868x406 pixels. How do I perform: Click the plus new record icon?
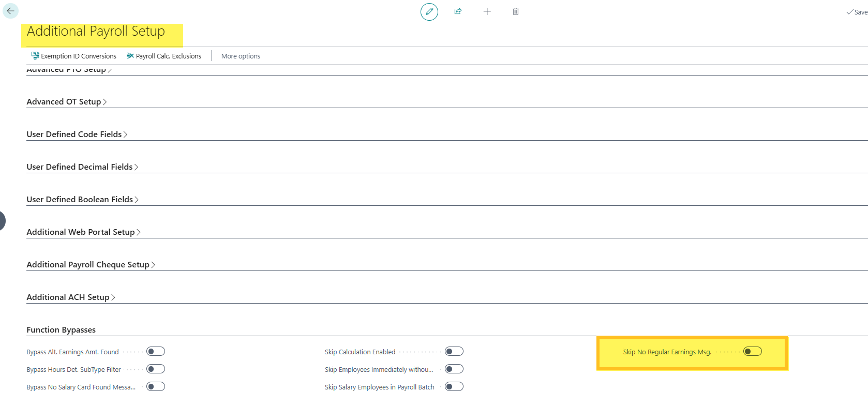[487, 11]
